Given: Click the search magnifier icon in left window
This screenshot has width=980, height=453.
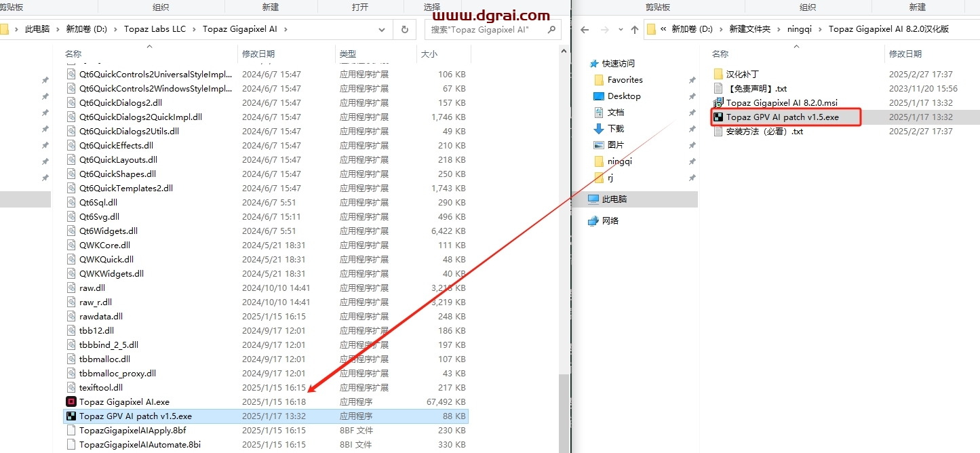Looking at the screenshot, I should [551, 29].
